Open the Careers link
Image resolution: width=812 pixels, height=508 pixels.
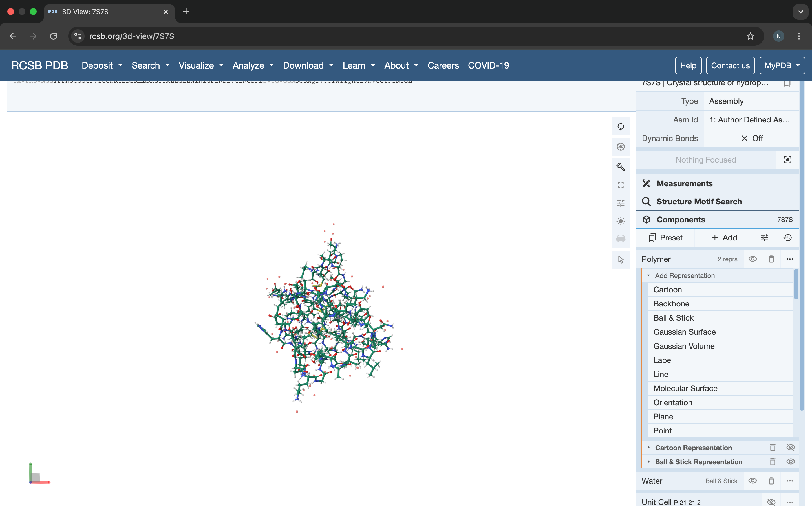443,65
